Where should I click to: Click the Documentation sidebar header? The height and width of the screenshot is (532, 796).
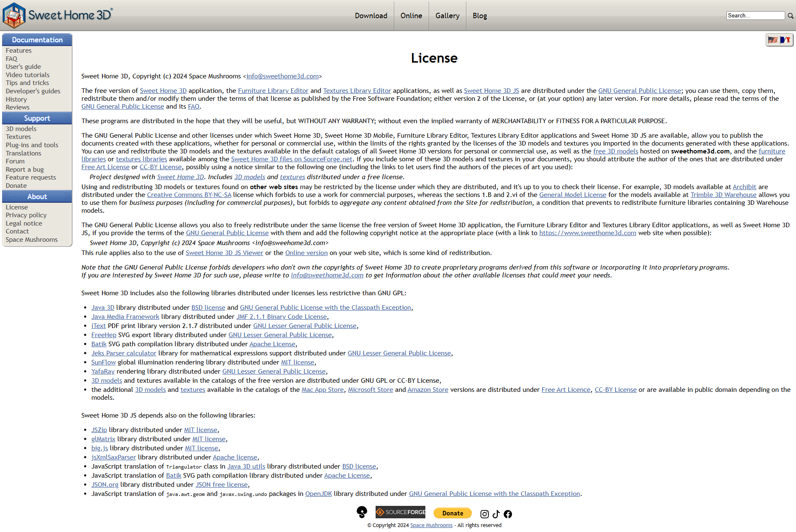37,40
